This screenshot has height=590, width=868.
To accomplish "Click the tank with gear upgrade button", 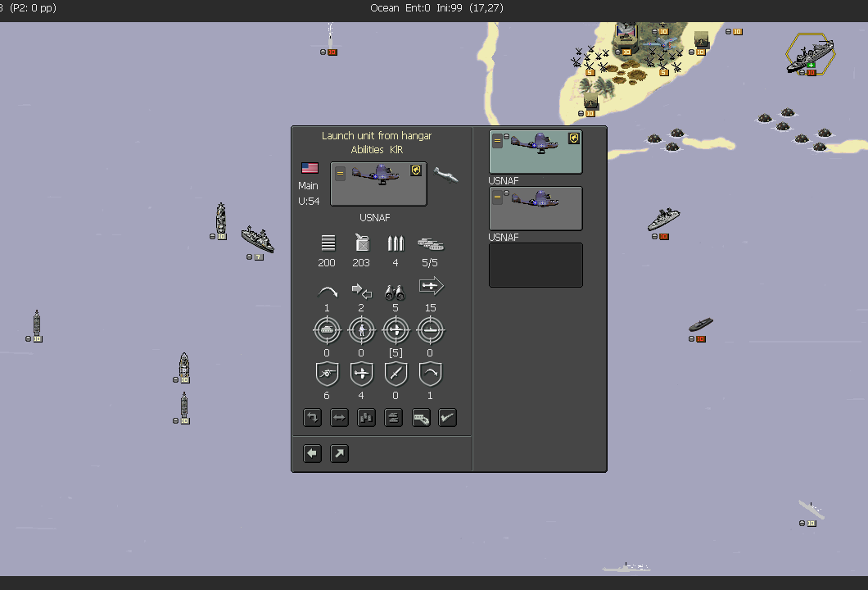I will [x=421, y=418].
